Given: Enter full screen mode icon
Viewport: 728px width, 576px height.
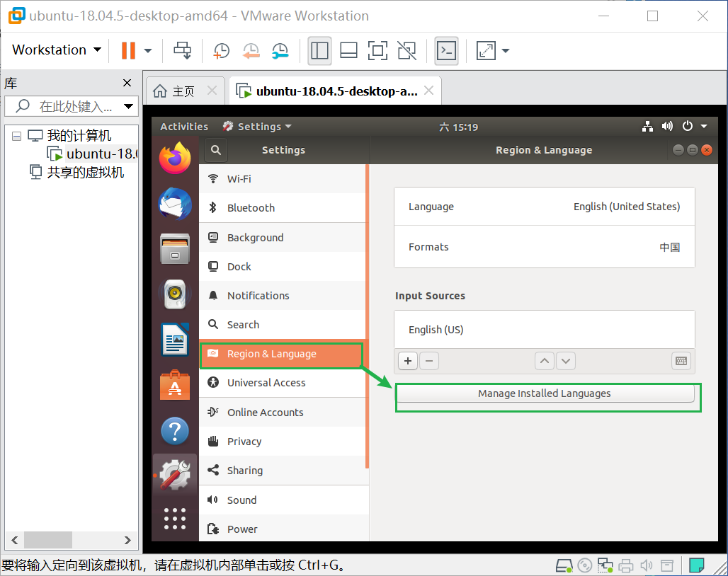Looking at the screenshot, I should pyautogui.click(x=377, y=50).
